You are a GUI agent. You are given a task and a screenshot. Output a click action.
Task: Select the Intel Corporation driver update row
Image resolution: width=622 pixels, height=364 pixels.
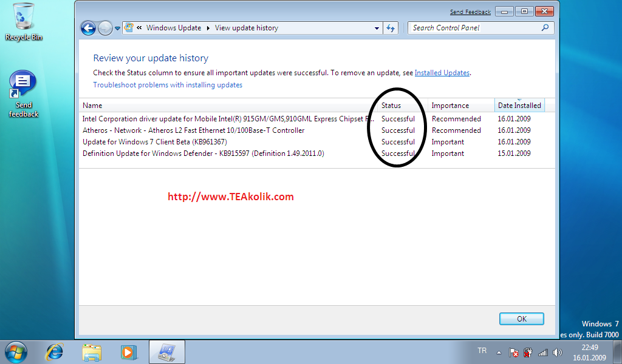point(312,119)
